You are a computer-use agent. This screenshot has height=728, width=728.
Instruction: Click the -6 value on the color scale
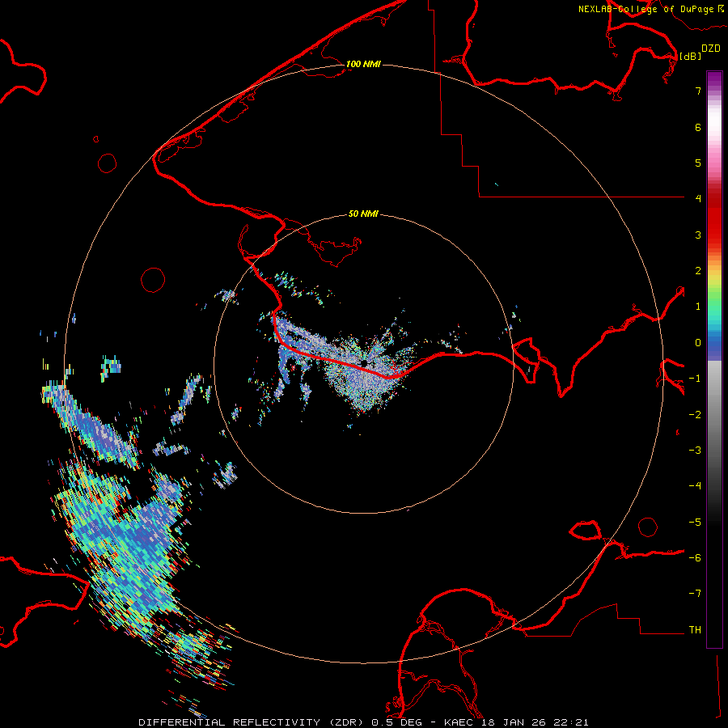coord(695,558)
